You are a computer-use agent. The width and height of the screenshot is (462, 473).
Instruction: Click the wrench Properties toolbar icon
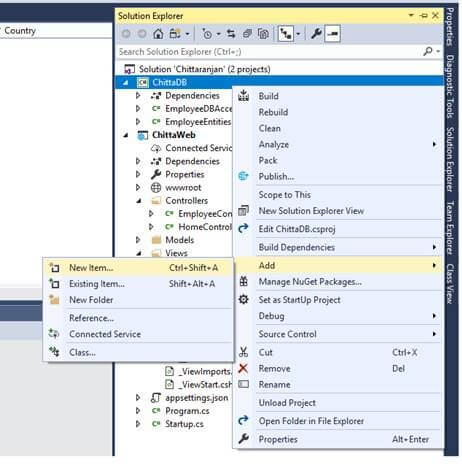click(316, 34)
